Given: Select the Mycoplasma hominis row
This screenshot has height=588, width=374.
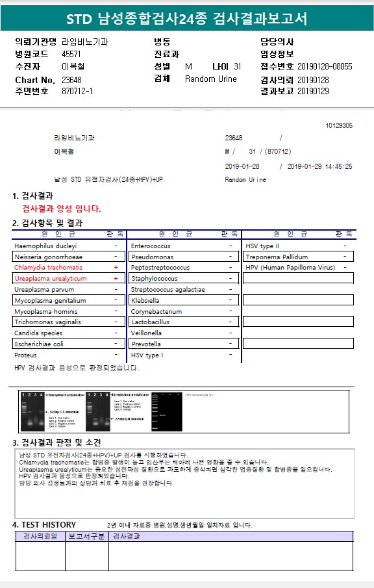Looking at the screenshot, I should click(x=69, y=312).
